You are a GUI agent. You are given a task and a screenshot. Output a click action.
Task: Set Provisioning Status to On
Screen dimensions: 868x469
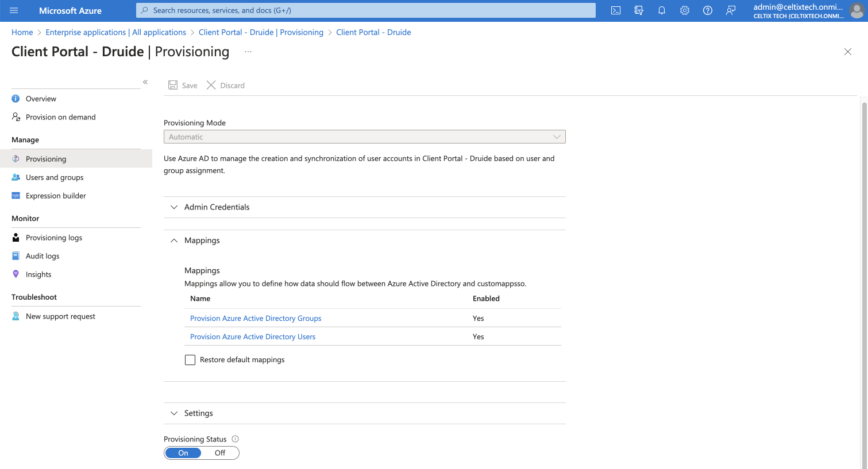point(183,453)
